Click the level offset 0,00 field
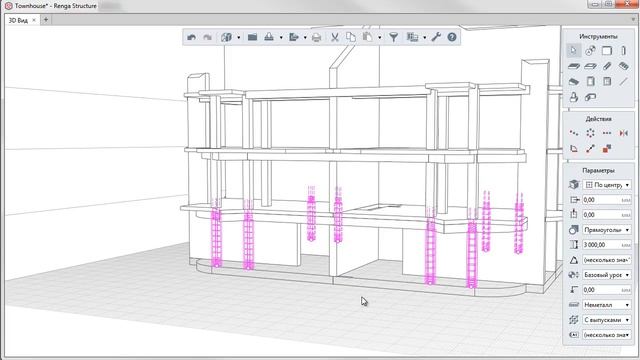 (x=607, y=290)
